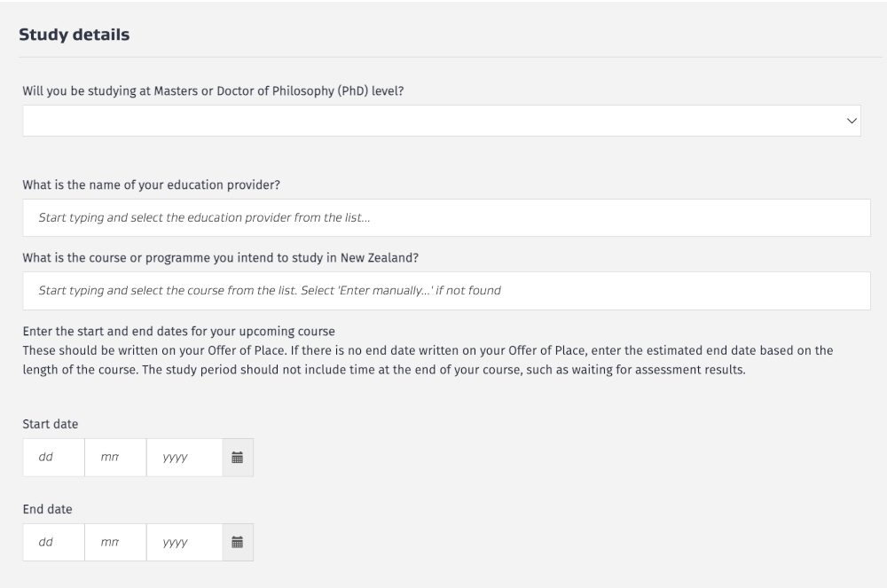Open the Start date calendar picker

pyautogui.click(x=237, y=458)
